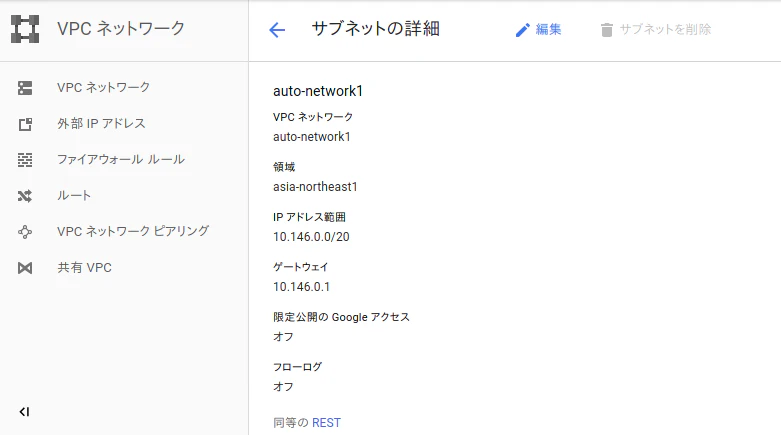This screenshot has width=781, height=435.
Task: Go back using the blue left arrow
Action: [277, 30]
